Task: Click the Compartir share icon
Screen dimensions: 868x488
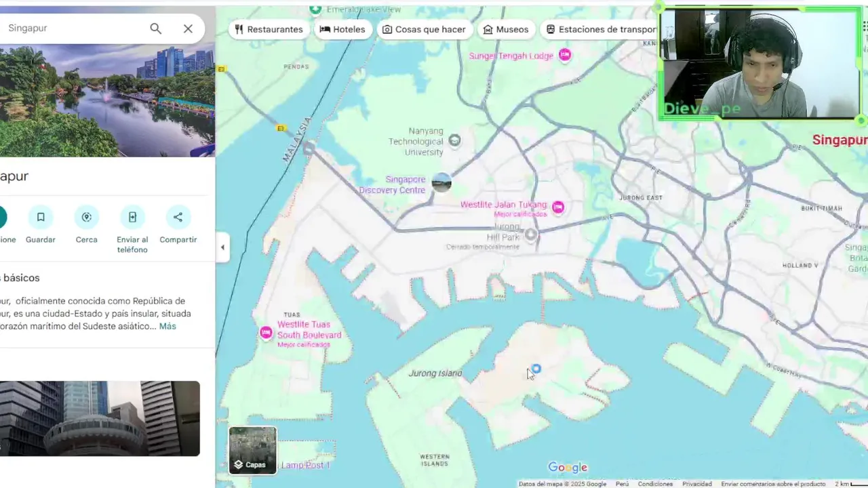Action: 178,217
